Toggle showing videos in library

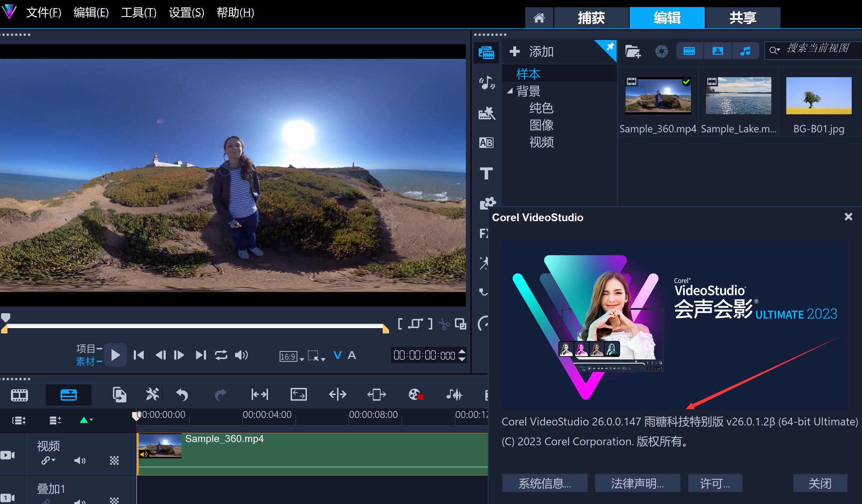(689, 51)
